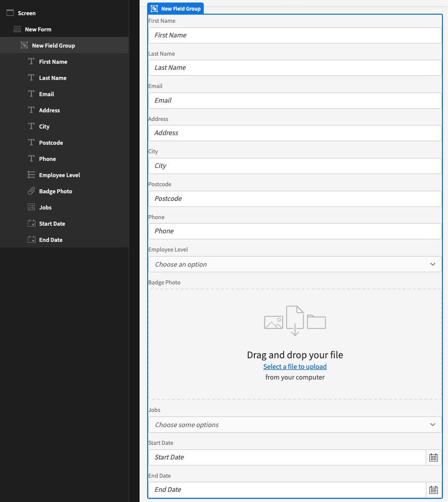Click the text icon beside Phone in the tree
Viewport: 448px width, 502px height.
point(31,158)
